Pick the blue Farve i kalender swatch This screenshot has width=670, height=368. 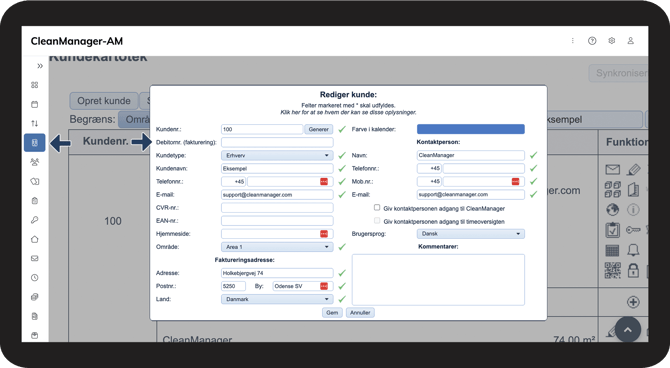470,129
